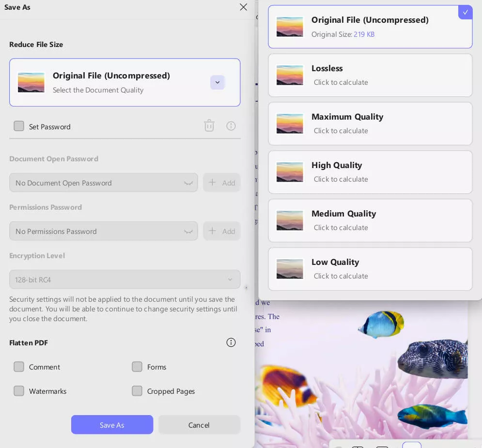
Task: Select Maximum Quality compression option
Action: [x=370, y=124]
